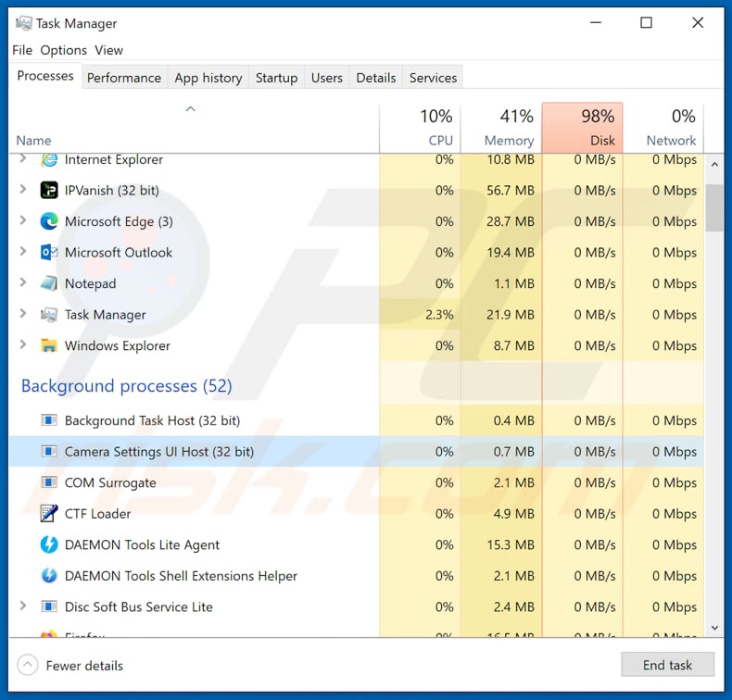Switch to the Users tab
This screenshot has height=700, width=732.
tap(327, 78)
